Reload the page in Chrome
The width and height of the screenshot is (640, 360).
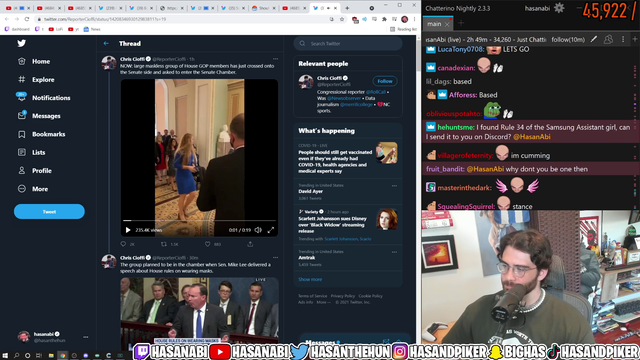click(x=27, y=19)
